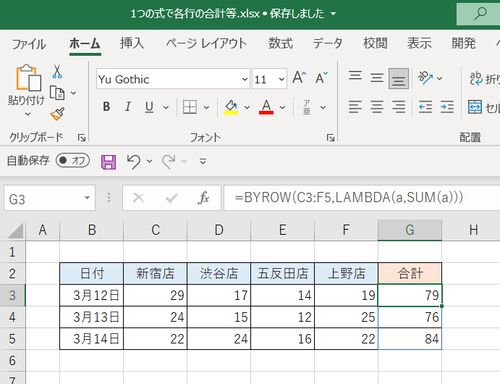Open Font group dialog launcher
The height and width of the screenshot is (384, 500).
pos(330,137)
